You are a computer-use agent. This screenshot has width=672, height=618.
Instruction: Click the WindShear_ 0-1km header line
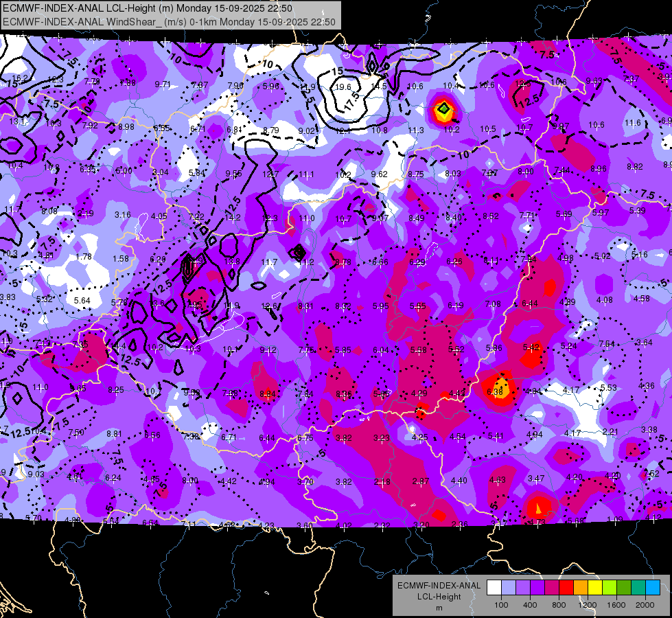pos(169,22)
